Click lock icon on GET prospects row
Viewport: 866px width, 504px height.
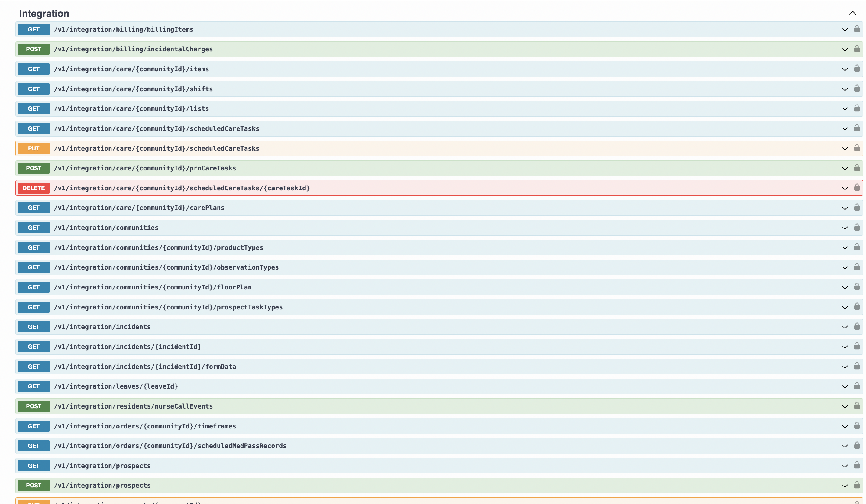(857, 465)
